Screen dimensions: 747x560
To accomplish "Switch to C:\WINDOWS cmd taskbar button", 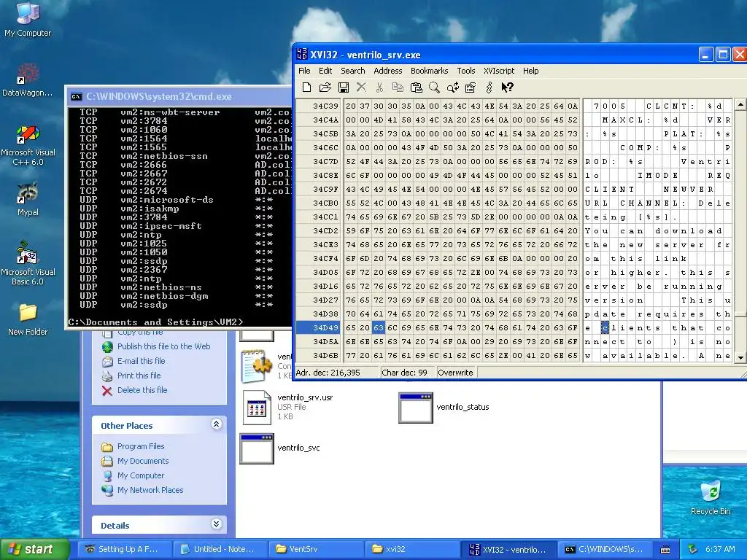I will click(x=603, y=549).
